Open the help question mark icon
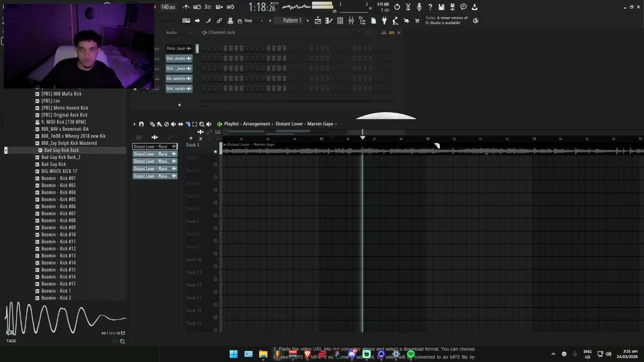The image size is (644, 362). [430, 7]
